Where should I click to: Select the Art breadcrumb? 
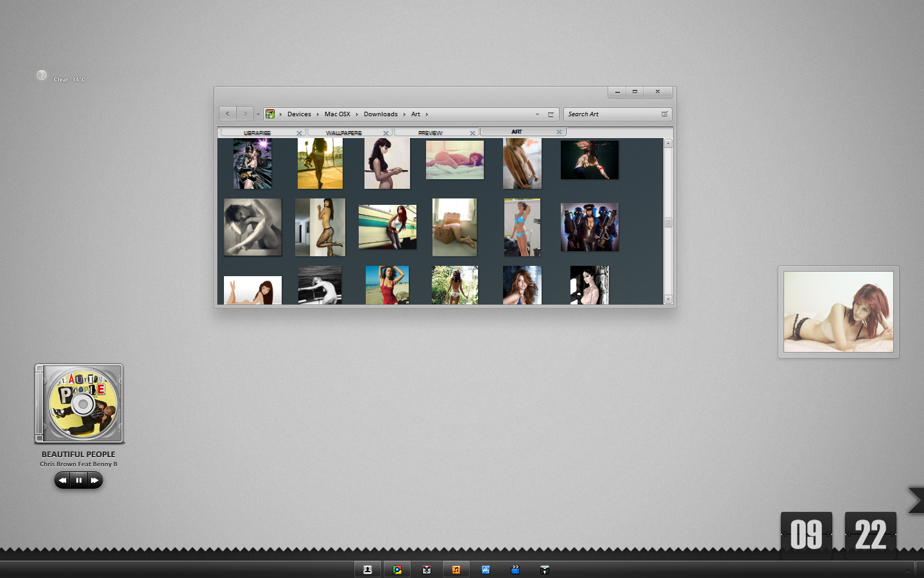point(416,114)
